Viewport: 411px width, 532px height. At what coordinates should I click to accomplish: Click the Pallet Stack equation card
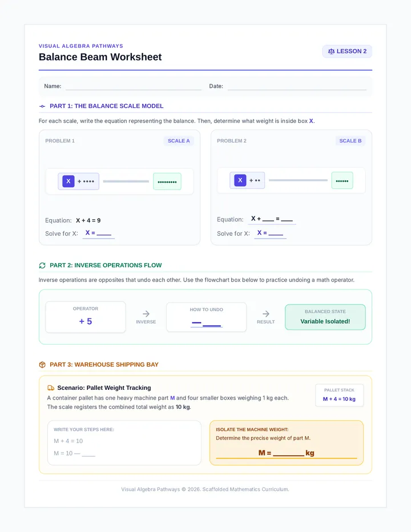pyautogui.click(x=340, y=395)
